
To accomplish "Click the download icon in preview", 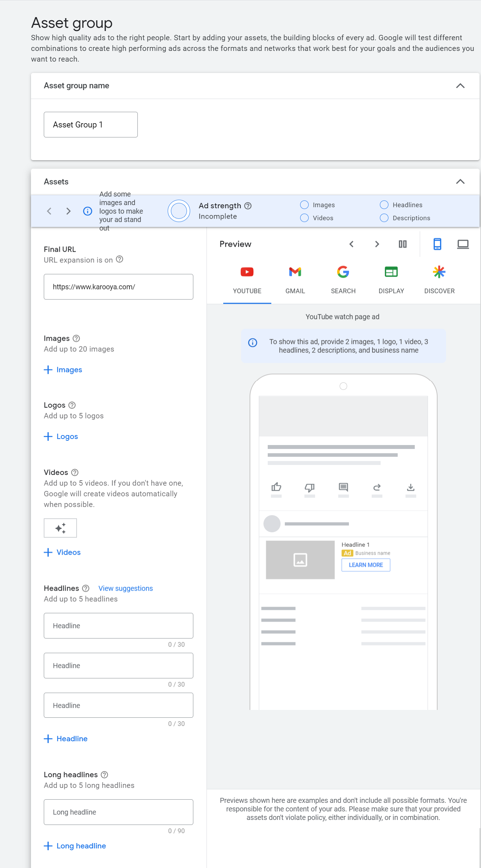I will (x=411, y=487).
